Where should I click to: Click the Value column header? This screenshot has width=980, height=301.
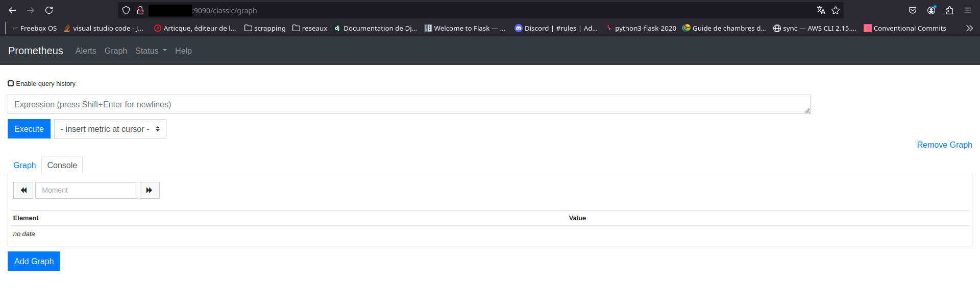[x=577, y=218]
